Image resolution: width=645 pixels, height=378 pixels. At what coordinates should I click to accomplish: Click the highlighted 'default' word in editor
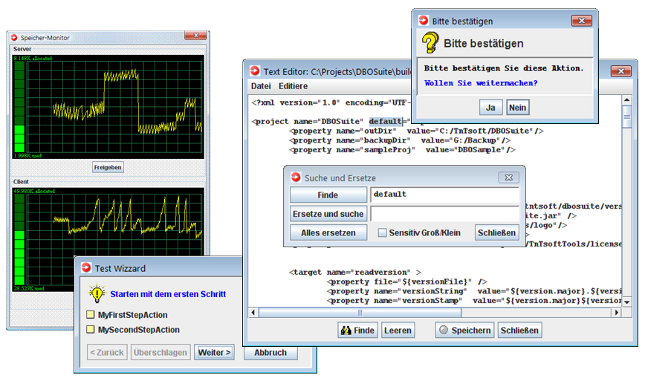coord(385,121)
